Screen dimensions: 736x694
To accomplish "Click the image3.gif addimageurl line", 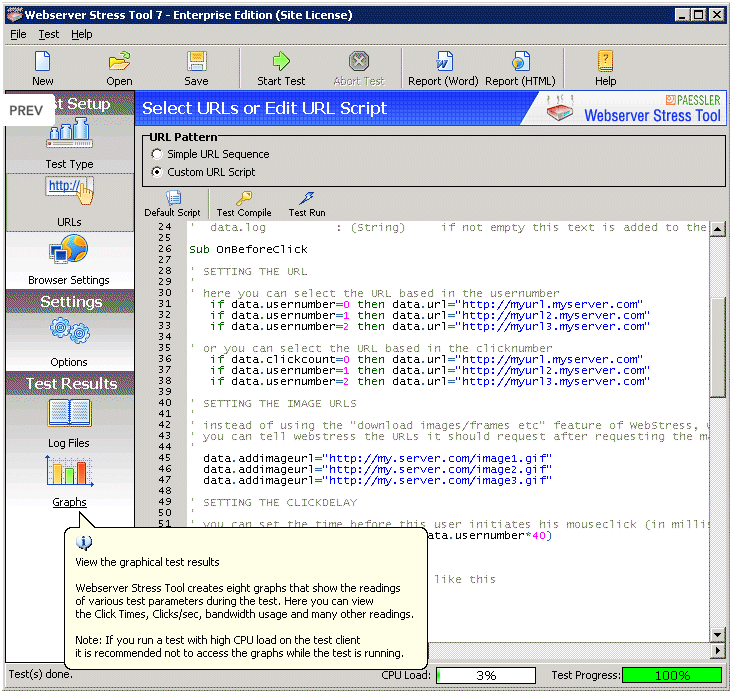I will pyautogui.click(x=377, y=480).
